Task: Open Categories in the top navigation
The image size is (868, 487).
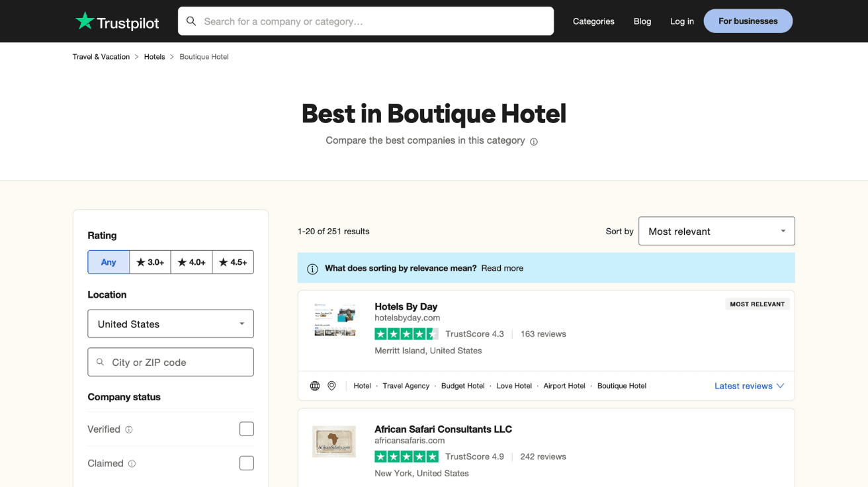Action: pyautogui.click(x=593, y=21)
